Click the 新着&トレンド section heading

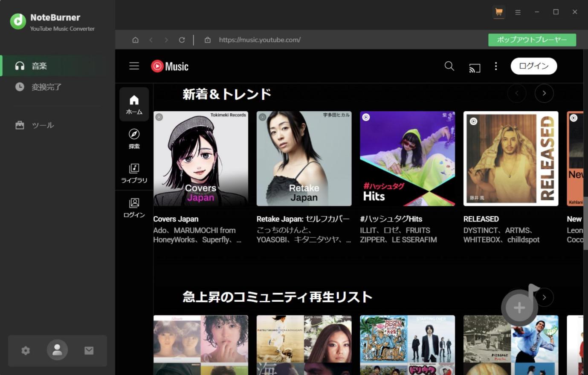click(x=226, y=94)
